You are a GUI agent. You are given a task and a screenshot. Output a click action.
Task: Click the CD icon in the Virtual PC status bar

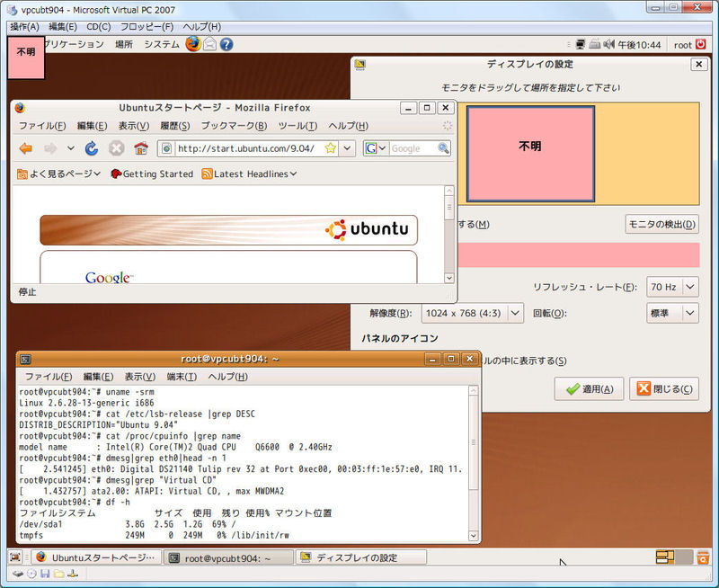click(31, 574)
